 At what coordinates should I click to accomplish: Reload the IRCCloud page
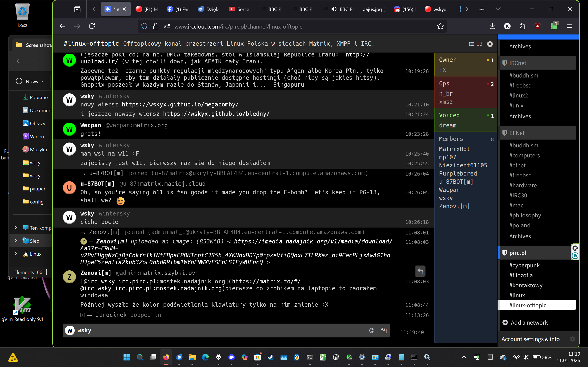tap(92, 26)
